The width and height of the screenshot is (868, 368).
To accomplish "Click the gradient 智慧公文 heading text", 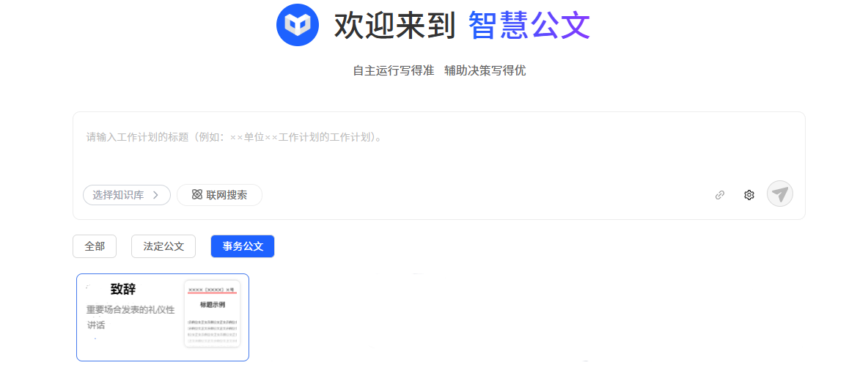I will (529, 26).
